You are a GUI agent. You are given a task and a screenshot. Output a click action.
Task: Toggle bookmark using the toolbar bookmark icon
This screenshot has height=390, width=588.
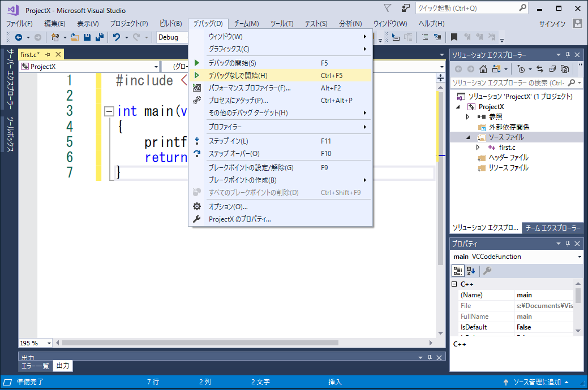[x=454, y=37]
